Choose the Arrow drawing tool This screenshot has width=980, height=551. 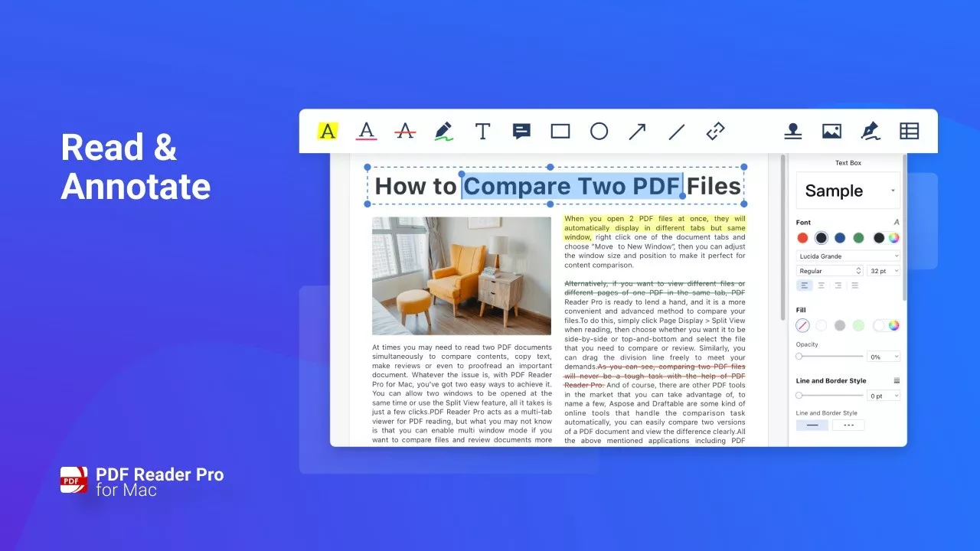(x=637, y=131)
